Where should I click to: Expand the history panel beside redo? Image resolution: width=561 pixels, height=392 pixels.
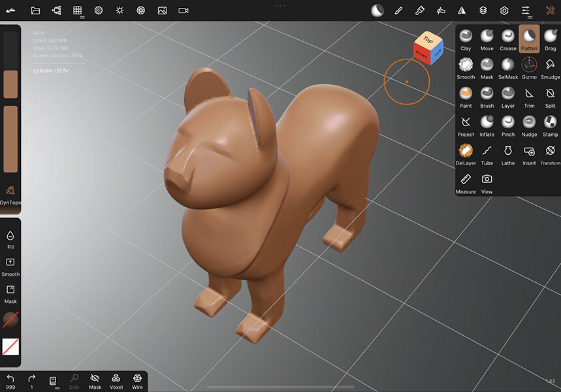point(54,382)
